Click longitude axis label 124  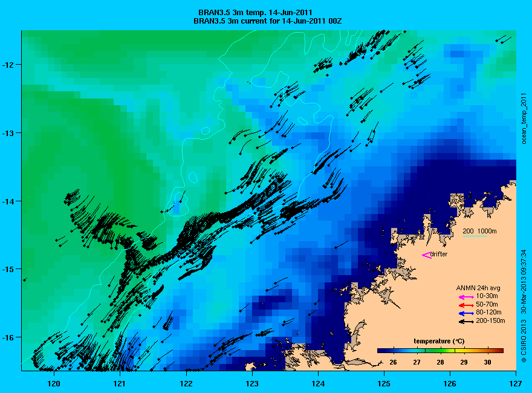click(318, 384)
